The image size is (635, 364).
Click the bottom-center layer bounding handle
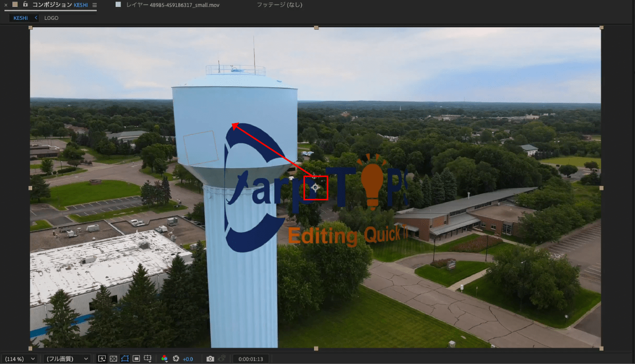[316, 348]
